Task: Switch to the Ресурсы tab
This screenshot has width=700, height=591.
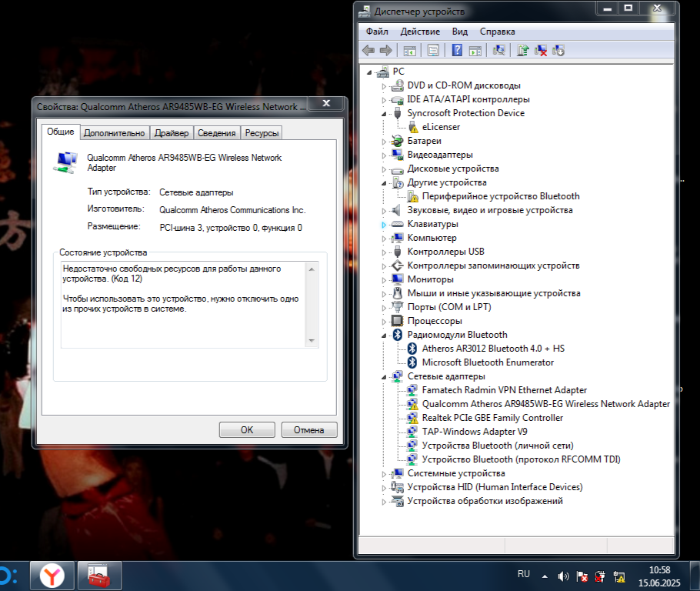Action: 262,133
